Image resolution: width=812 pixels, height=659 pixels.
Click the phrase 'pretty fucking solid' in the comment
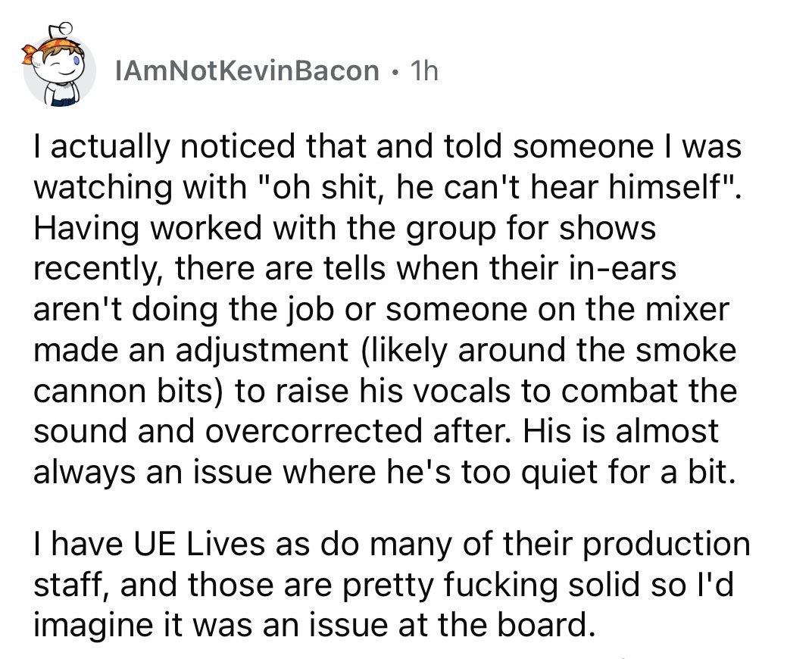[449, 585]
